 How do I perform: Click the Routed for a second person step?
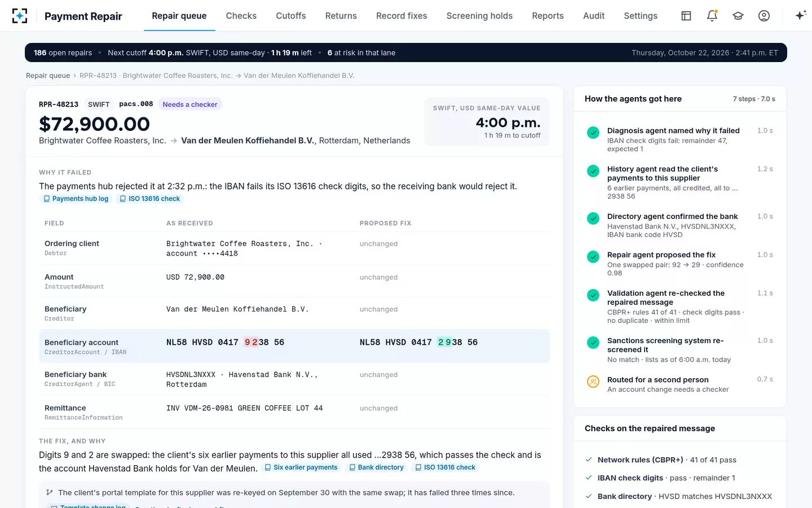pyautogui.click(x=680, y=384)
